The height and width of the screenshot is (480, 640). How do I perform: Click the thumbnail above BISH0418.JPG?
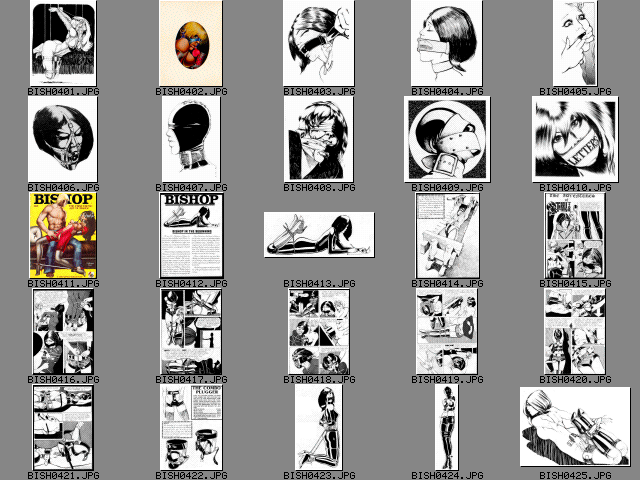(x=319, y=331)
